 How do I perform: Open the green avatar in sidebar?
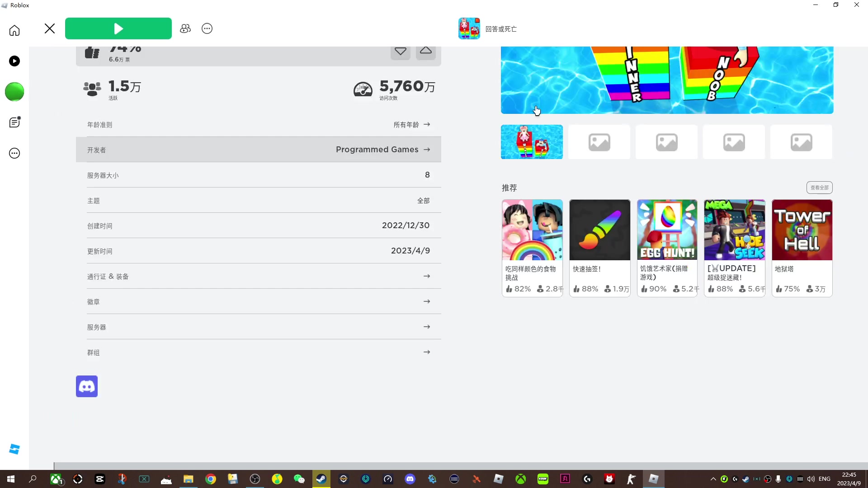tap(14, 92)
